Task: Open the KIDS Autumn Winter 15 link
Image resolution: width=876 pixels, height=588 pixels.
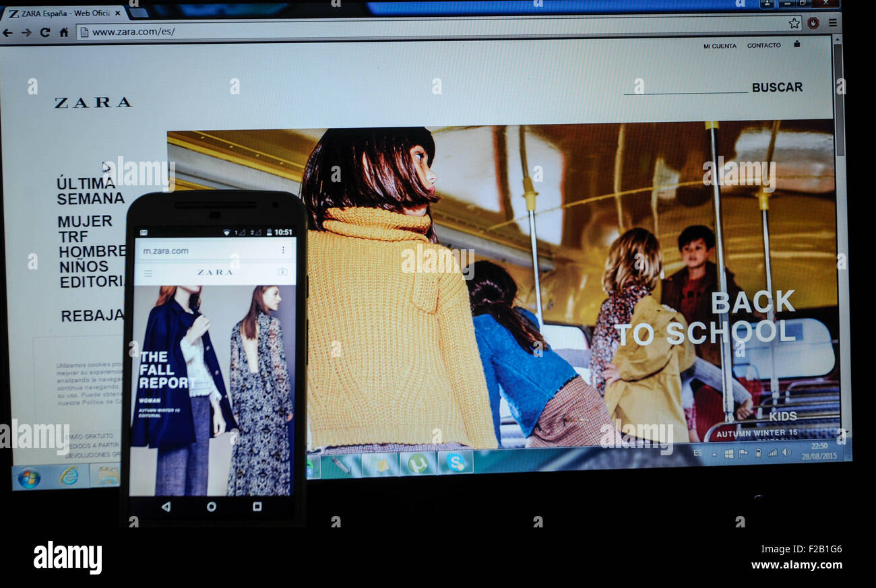Action: pyautogui.click(x=757, y=424)
